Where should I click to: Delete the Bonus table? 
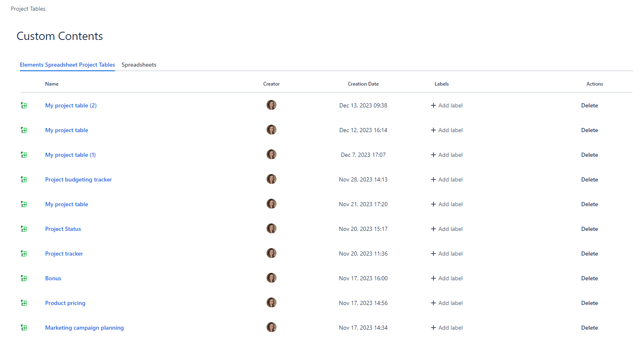click(x=589, y=278)
